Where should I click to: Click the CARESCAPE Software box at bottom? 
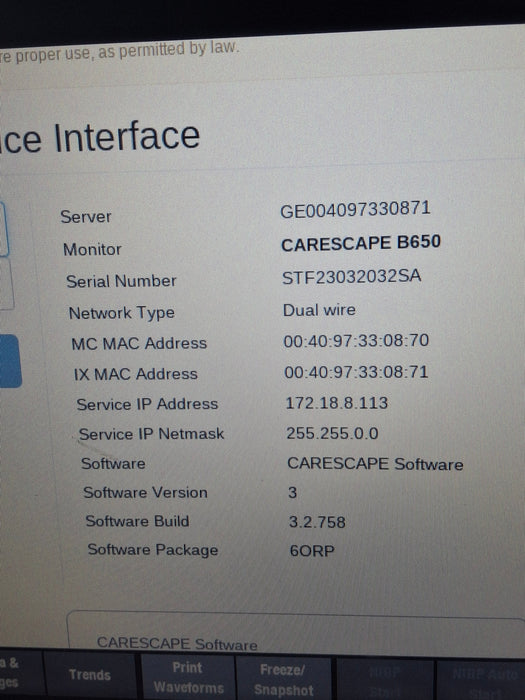click(x=296, y=630)
